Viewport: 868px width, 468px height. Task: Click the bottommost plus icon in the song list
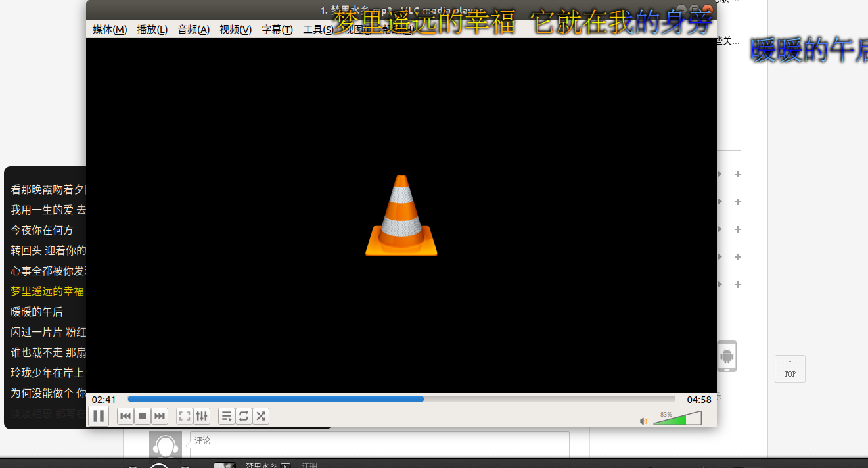point(738,285)
